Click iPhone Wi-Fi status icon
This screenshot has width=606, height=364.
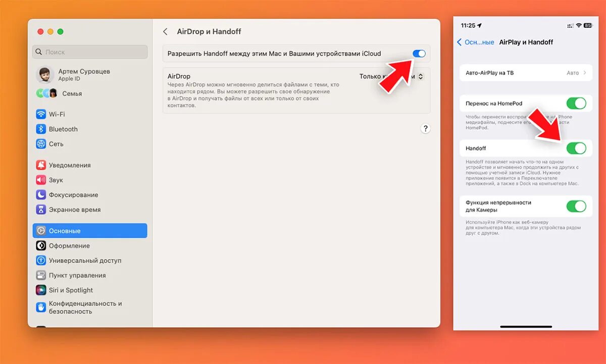pos(578,25)
